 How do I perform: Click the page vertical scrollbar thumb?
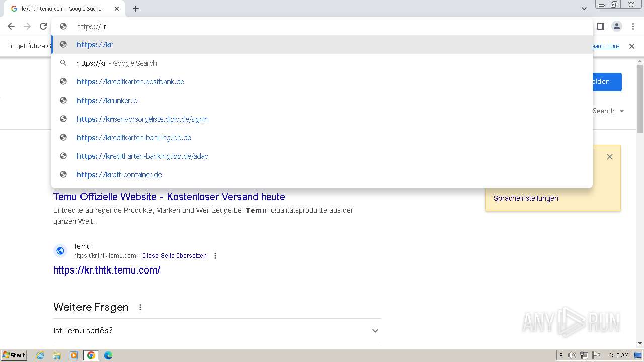click(640, 99)
